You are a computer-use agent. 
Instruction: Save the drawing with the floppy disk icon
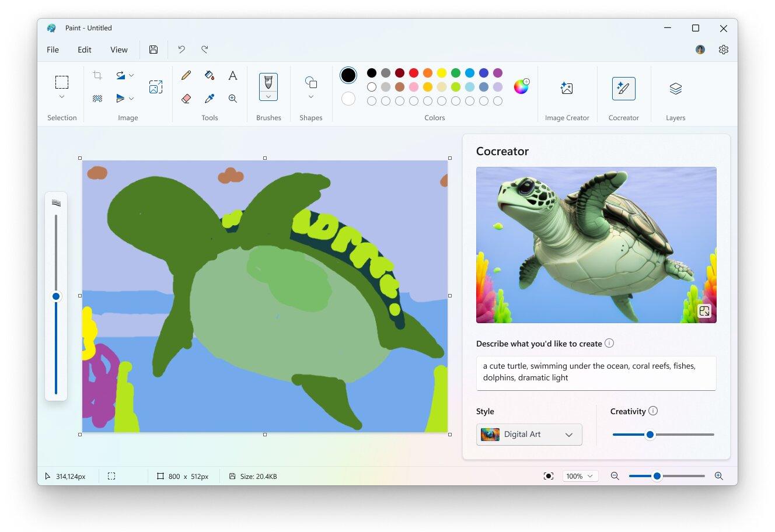pyautogui.click(x=153, y=50)
